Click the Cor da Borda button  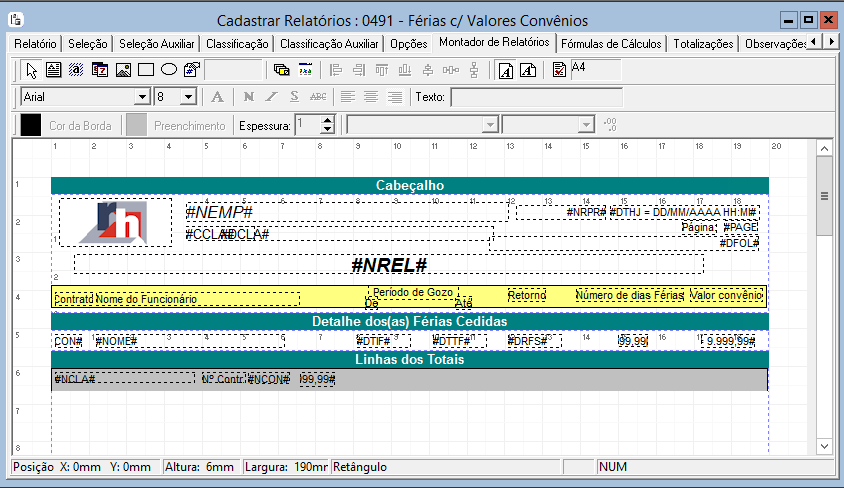pyautogui.click(x=80, y=126)
